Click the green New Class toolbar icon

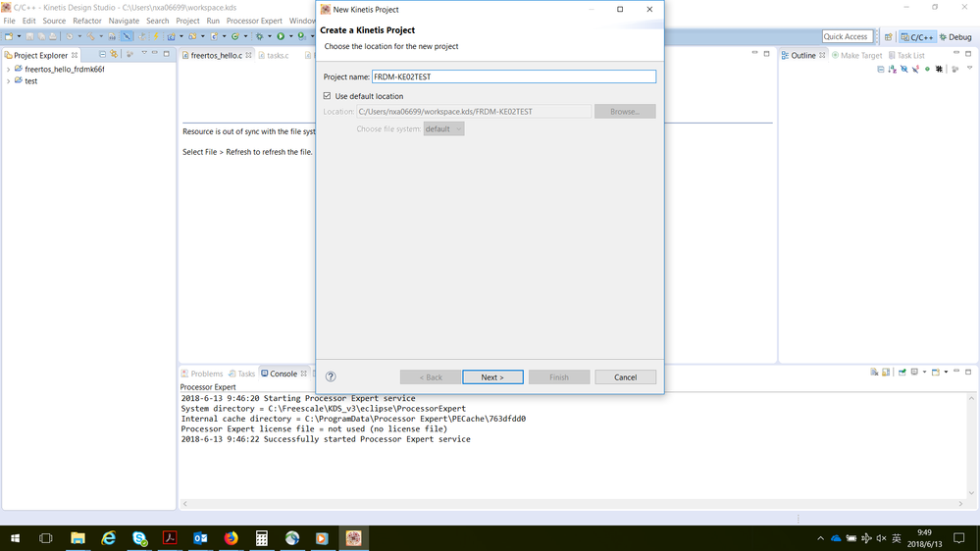point(235,36)
